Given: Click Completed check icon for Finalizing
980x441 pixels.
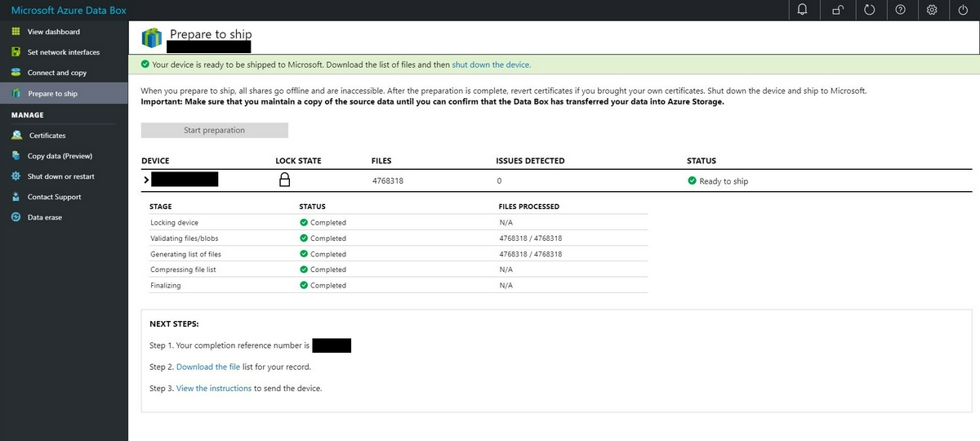Looking at the screenshot, I should click(x=304, y=285).
